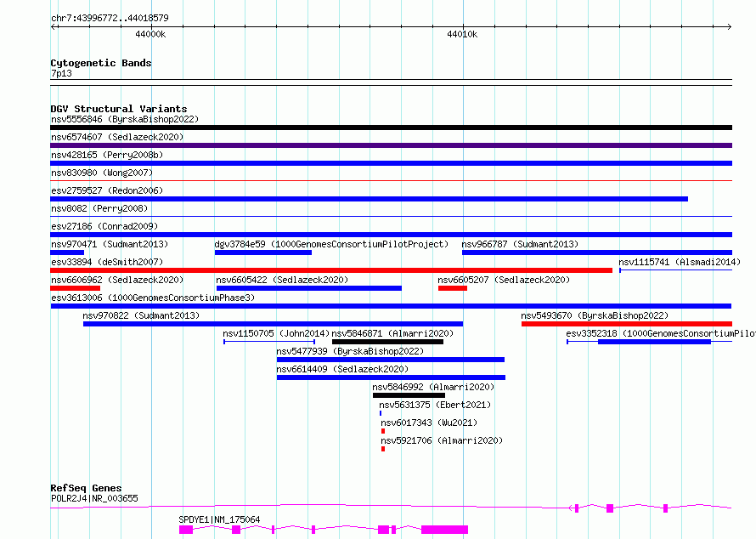756x539 pixels.
Task: Open the SPDYE1|NM_175064 gene label
Action: point(219,519)
